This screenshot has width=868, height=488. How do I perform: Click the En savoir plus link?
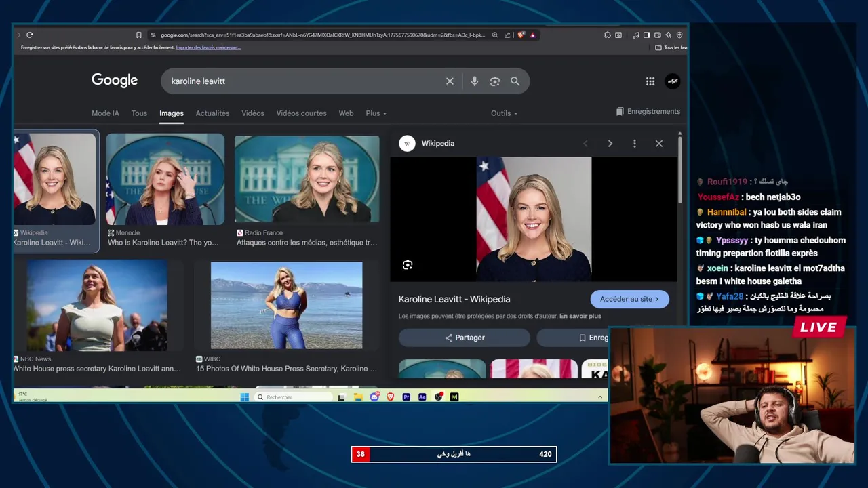[x=580, y=316]
